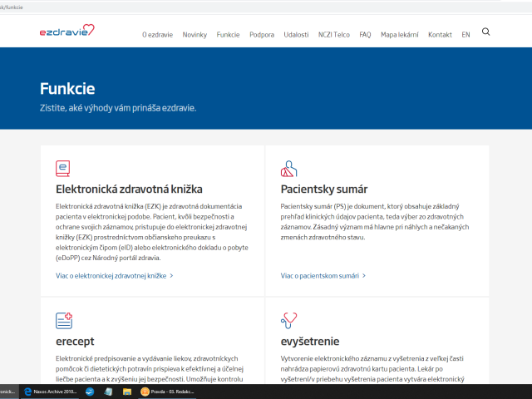The image size is (532, 399).
Task: Follow Viac o pacientskom sumári link
Action: 323,276
